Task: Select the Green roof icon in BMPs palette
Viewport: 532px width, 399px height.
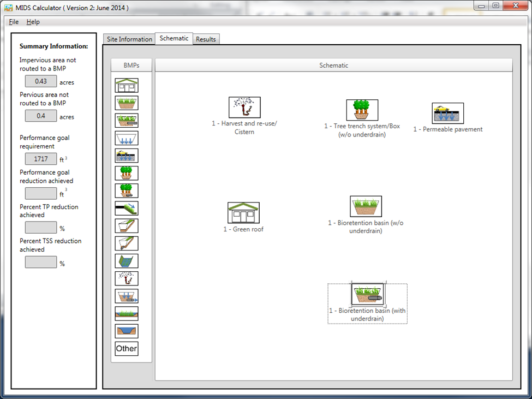Action: (x=126, y=86)
